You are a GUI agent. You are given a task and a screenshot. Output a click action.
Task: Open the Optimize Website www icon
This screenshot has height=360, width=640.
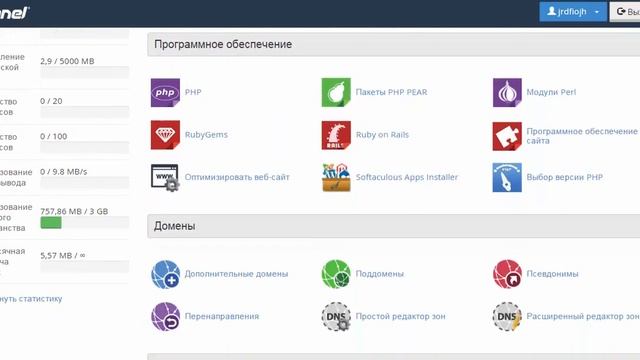pos(165,178)
